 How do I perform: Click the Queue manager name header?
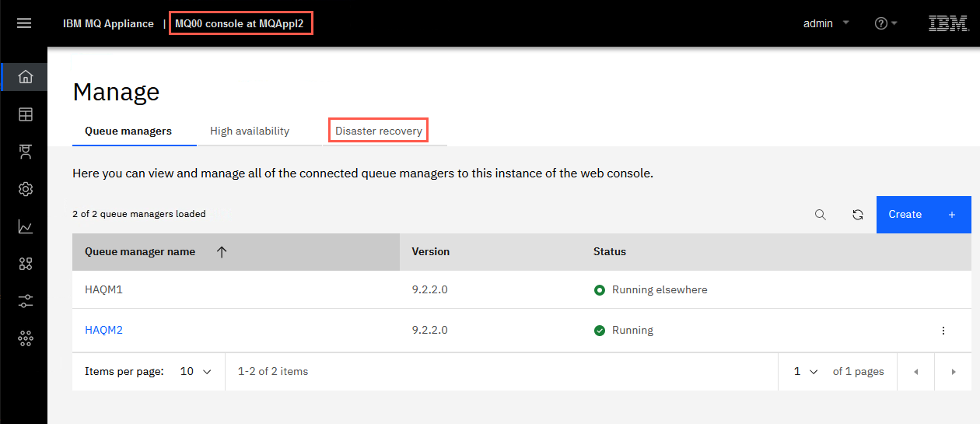[140, 252]
